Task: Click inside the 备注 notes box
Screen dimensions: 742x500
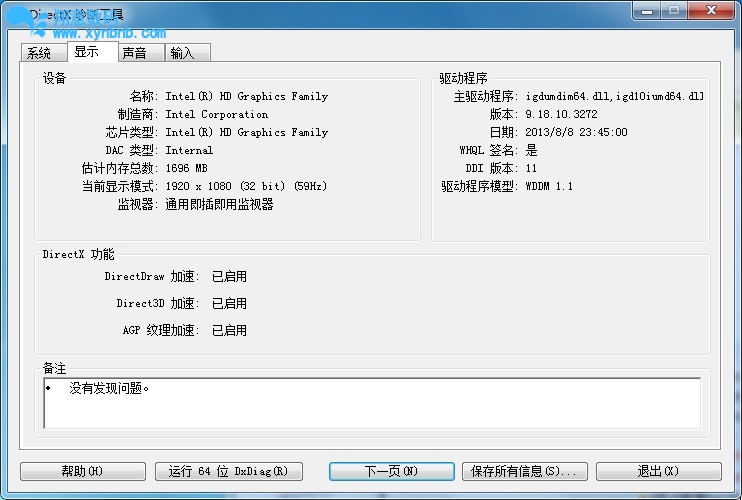Action: coord(372,403)
